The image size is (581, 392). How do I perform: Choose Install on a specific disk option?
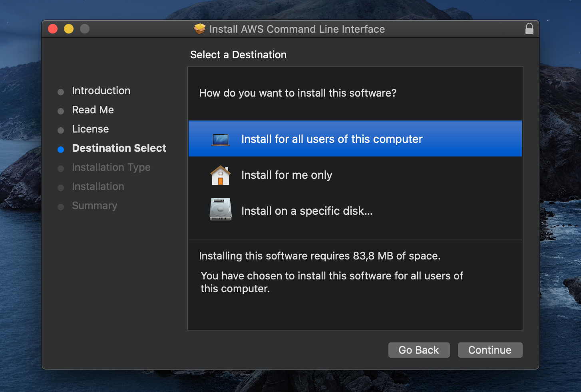[355, 211]
